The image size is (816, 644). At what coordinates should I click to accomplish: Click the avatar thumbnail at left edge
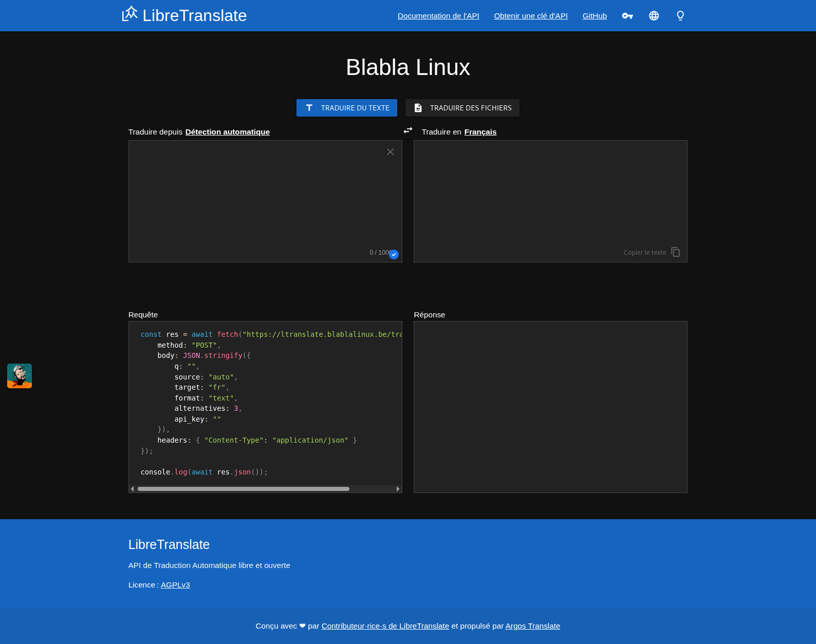point(20,376)
